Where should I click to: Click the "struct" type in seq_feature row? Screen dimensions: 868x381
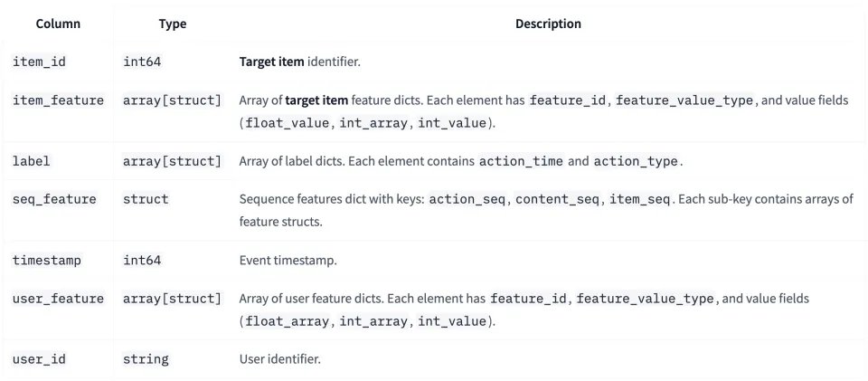(x=146, y=199)
